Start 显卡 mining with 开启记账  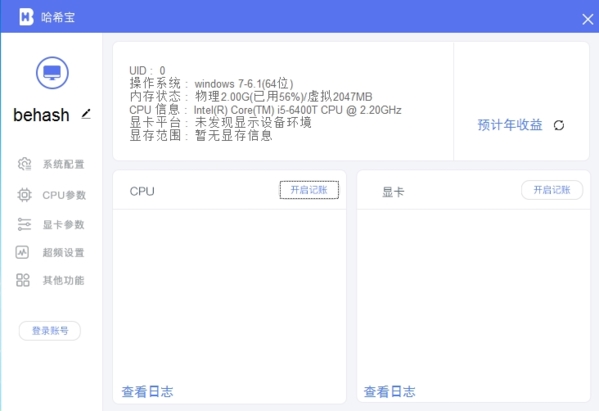click(552, 190)
